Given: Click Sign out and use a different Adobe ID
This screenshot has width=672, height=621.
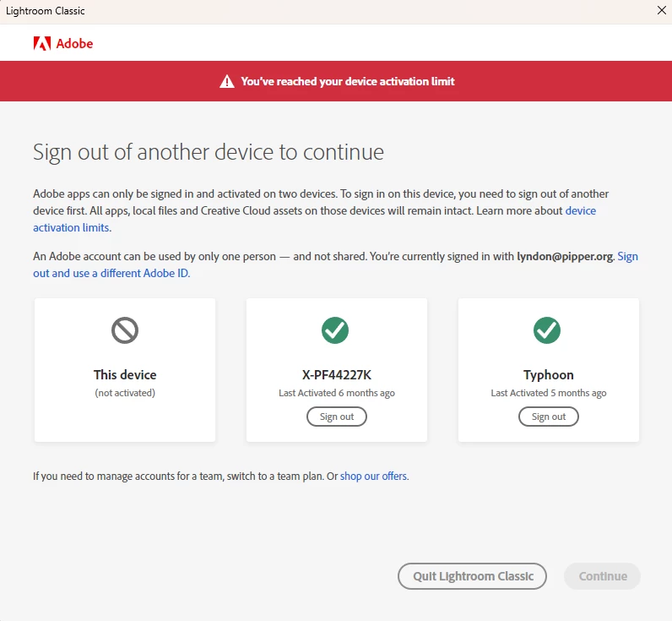Looking at the screenshot, I should pos(111,273).
